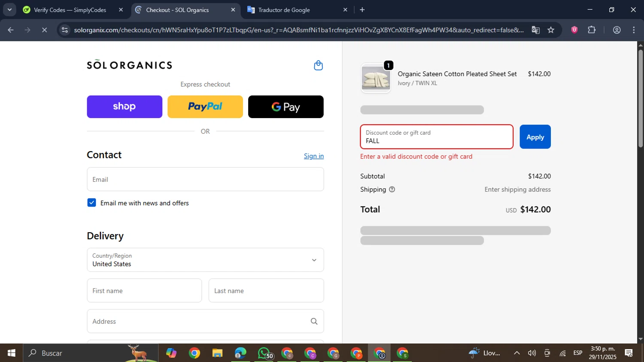This screenshot has width=644, height=362.
Task: Click the site information icon in address bar
Action: click(65, 30)
